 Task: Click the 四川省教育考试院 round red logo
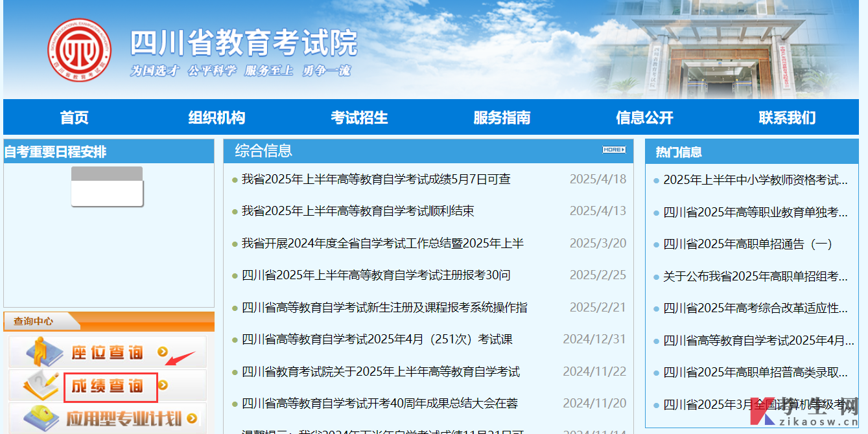click(80, 49)
